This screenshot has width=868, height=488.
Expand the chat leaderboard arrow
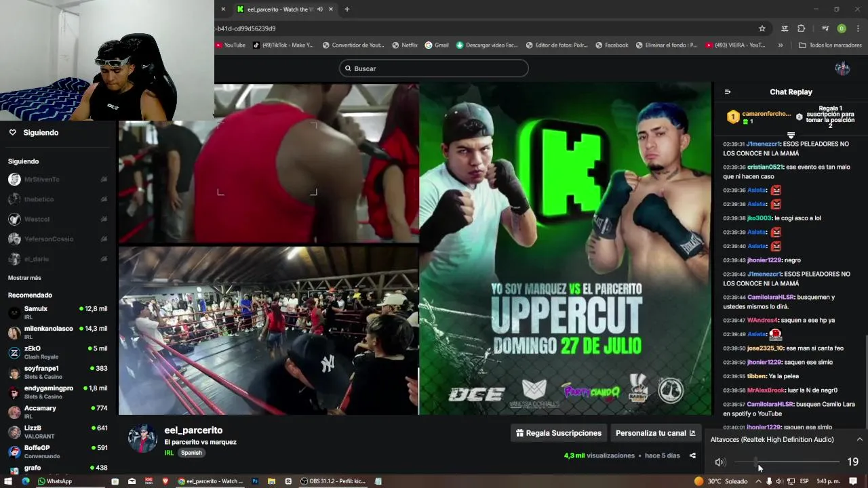pos(790,135)
